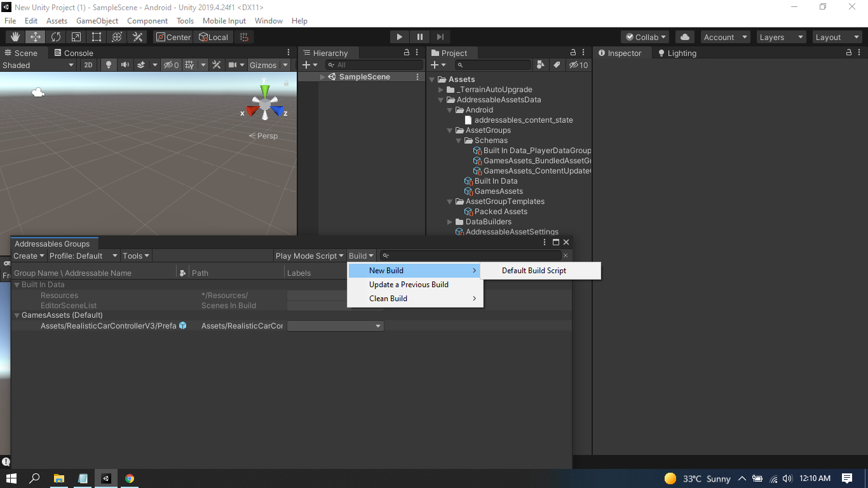Open custom editor tools in main toolbar
The image size is (868, 488).
point(137,37)
